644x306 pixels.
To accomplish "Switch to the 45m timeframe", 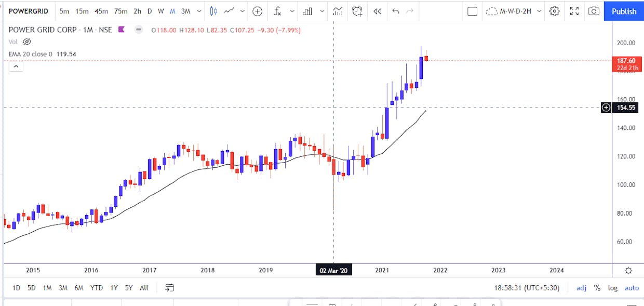I will pyautogui.click(x=101, y=11).
